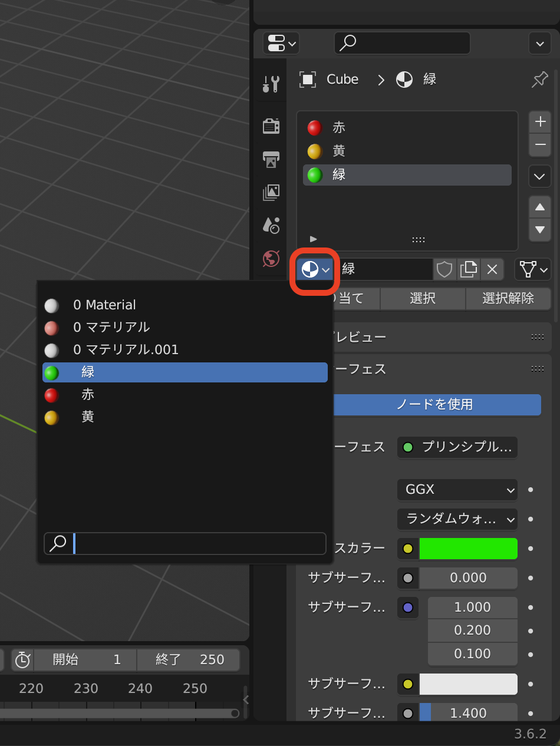The height and width of the screenshot is (746, 560).
Task: Open material link mode dropdown
Action: point(533,269)
